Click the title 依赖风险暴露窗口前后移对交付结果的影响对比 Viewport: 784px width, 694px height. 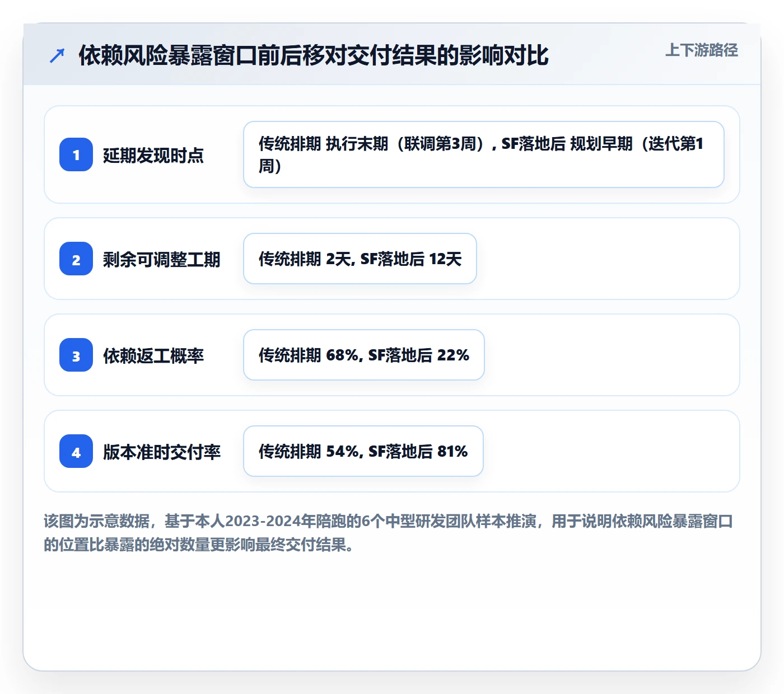(314, 55)
